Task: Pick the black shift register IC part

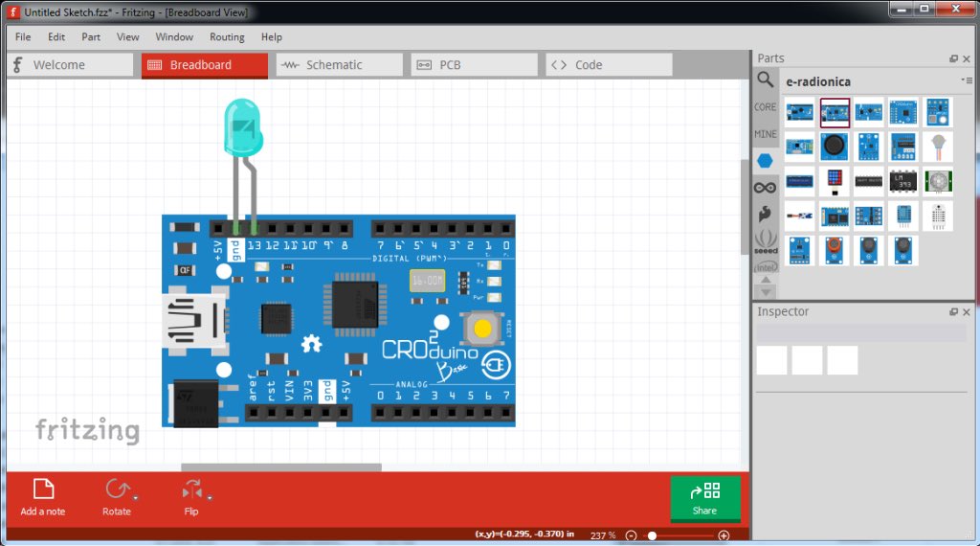Action: click(x=869, y=181)
